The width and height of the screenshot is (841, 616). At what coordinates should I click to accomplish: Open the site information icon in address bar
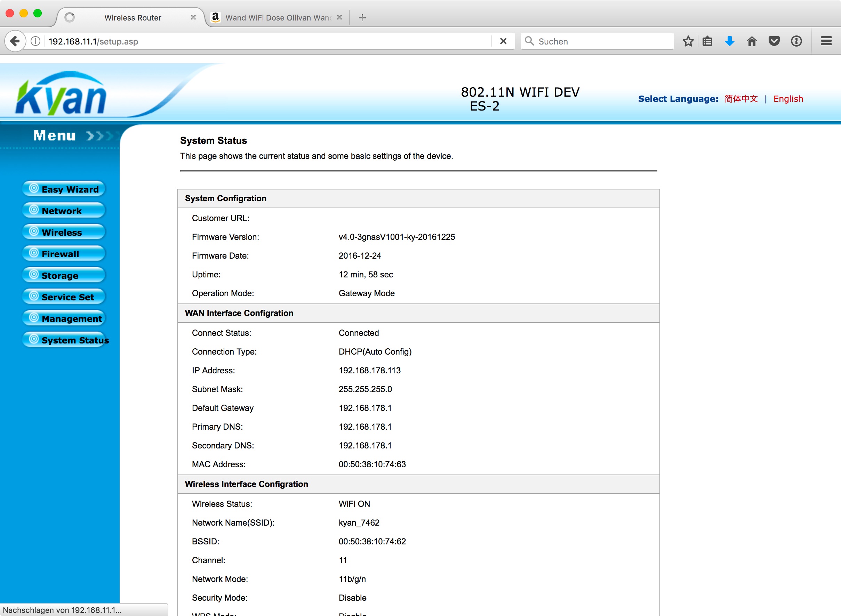pos(35,41)
